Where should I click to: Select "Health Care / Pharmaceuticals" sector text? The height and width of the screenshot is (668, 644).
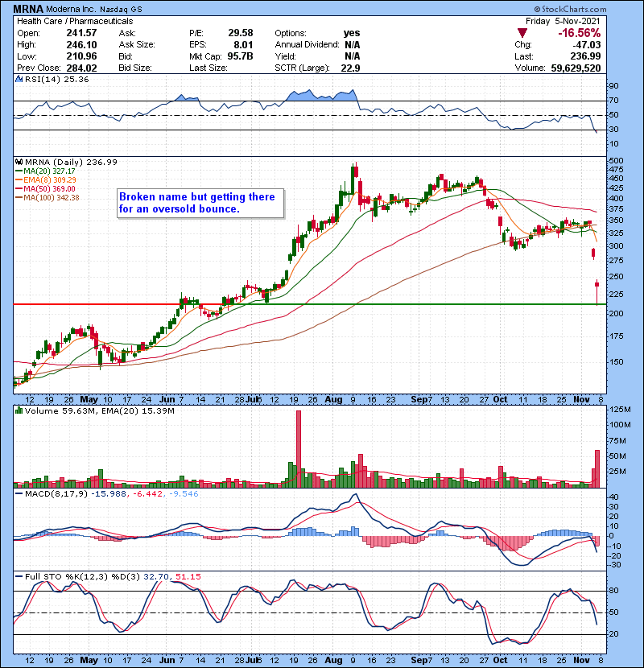75,21
